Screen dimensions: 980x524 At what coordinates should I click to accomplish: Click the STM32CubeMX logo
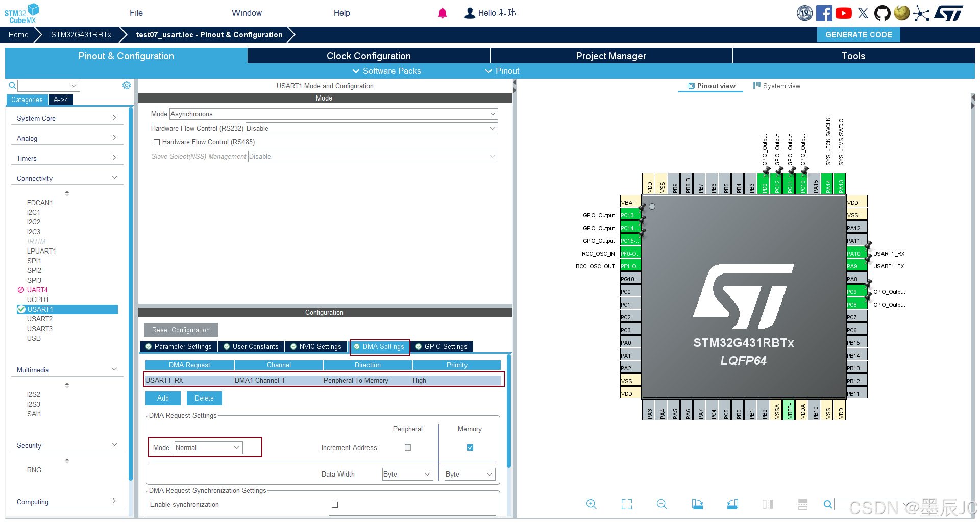tap(21, 13)
